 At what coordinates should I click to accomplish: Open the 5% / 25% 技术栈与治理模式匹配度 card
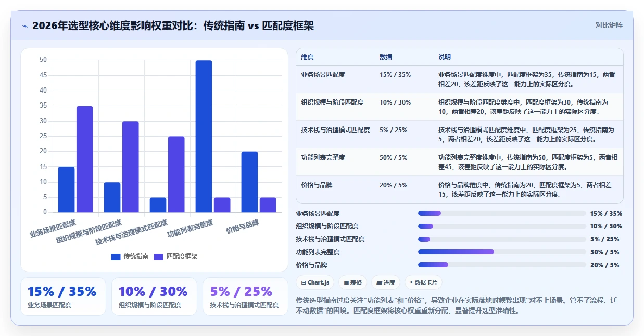pos(245,296)
